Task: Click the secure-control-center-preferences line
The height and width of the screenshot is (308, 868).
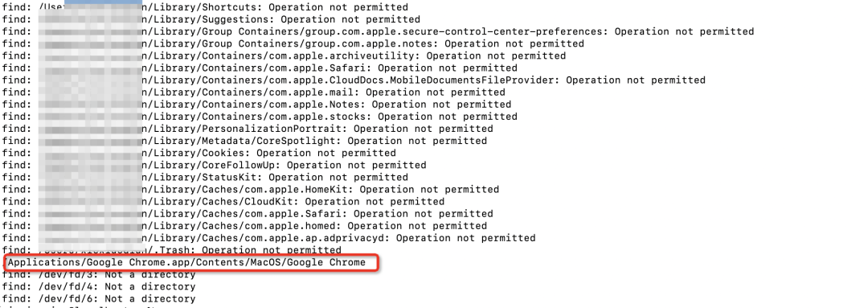Action: pyautogui.click(x=378, y=31)
